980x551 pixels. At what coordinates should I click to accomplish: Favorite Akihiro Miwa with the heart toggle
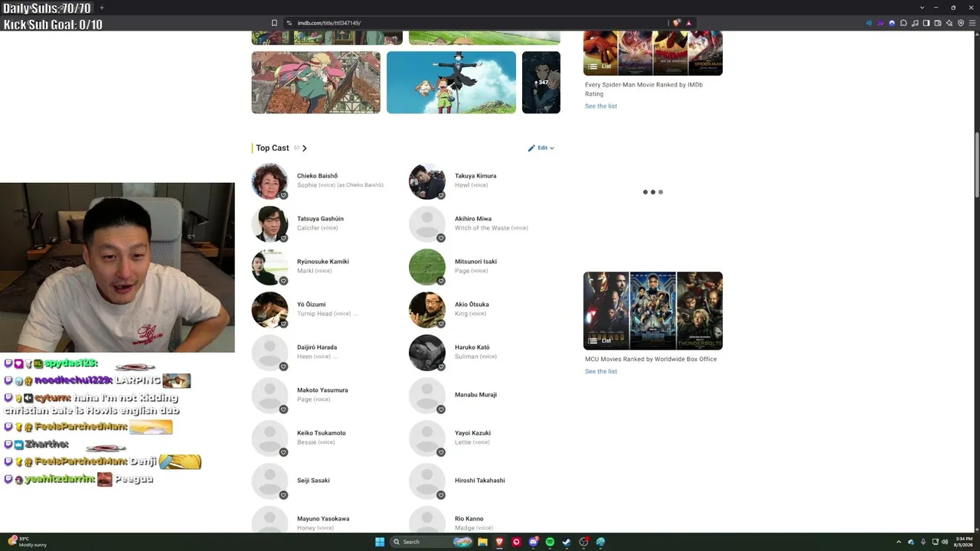click(441, 238)
